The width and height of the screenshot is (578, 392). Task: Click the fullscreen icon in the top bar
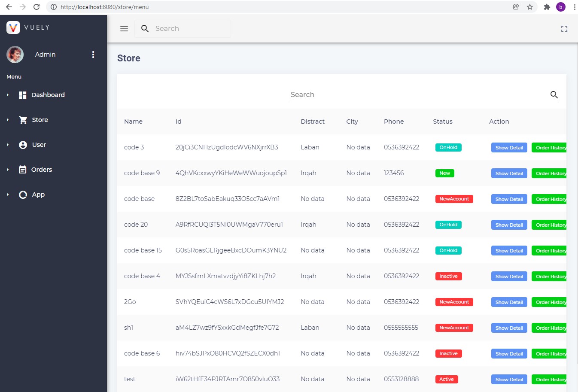click(x=564, y=28)
